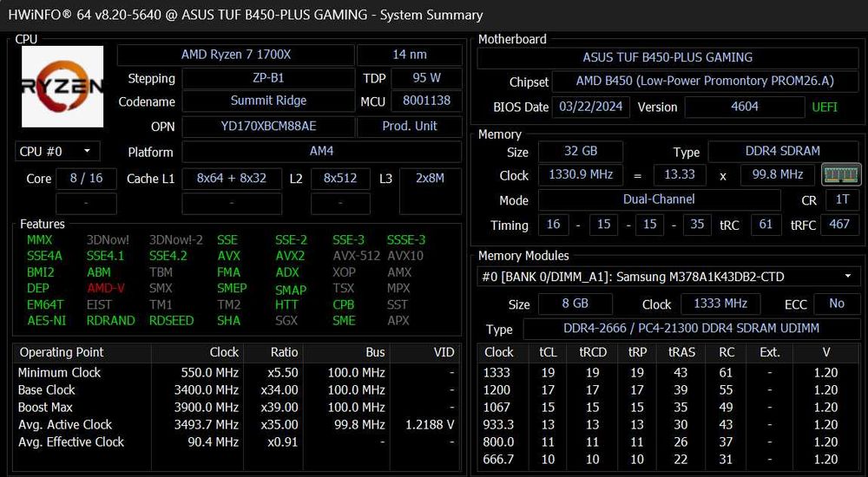868x477 pixels.
Task: Select the 1200 clock timing row
Action: (x=667, y=389)
